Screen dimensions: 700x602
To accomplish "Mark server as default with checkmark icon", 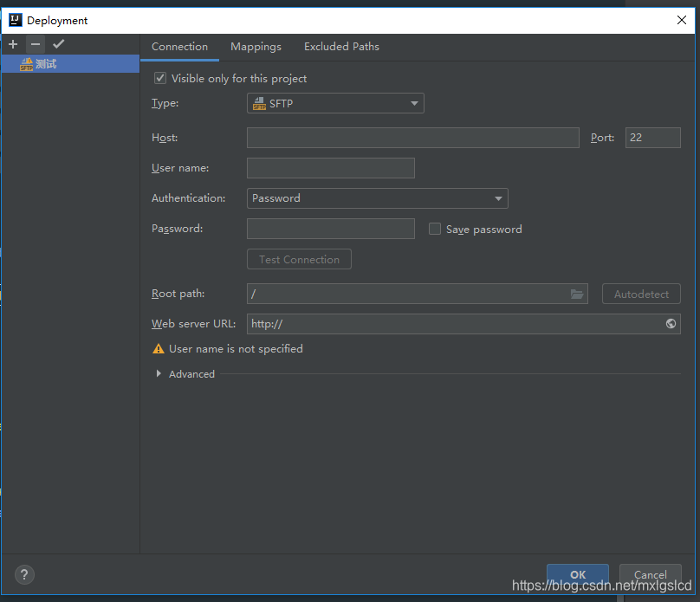I will click(59, 44).
